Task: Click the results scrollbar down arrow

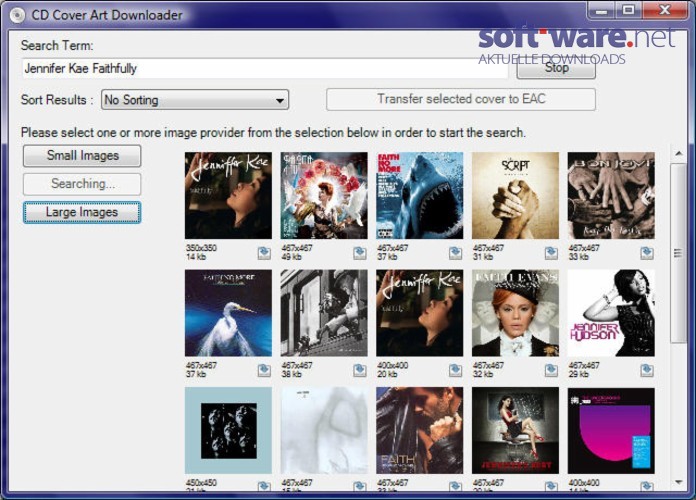Action: coord(679,482)
